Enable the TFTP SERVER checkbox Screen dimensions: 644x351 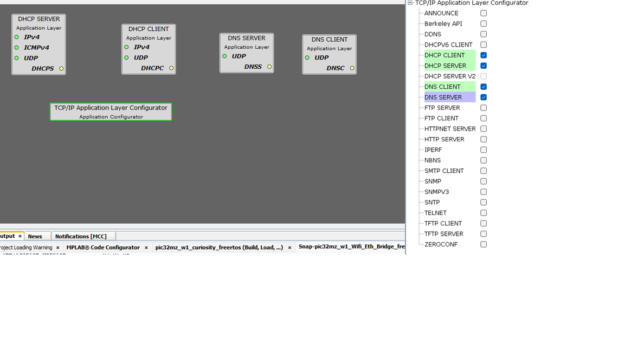pos(484,233)
